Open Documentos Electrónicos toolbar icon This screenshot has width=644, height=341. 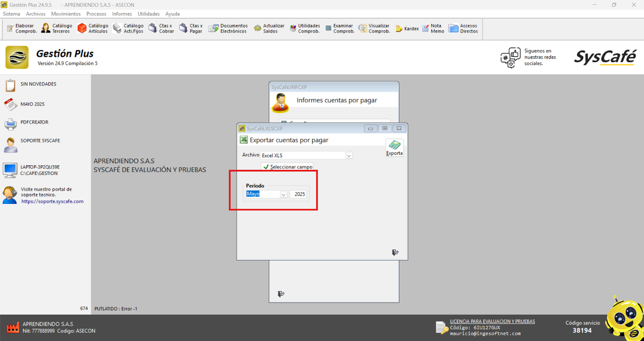228,29
